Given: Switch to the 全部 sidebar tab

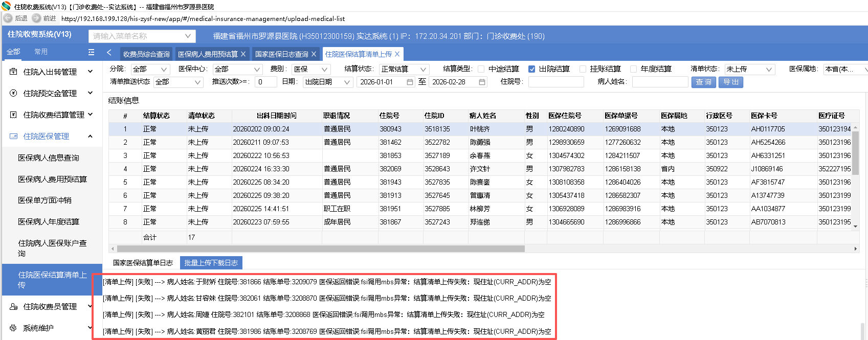Looking at the screenshot, I should (13, 52).
